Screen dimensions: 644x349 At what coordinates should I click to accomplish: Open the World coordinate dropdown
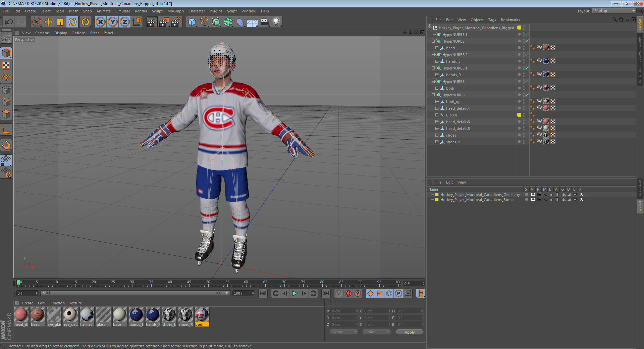(344, 332)
